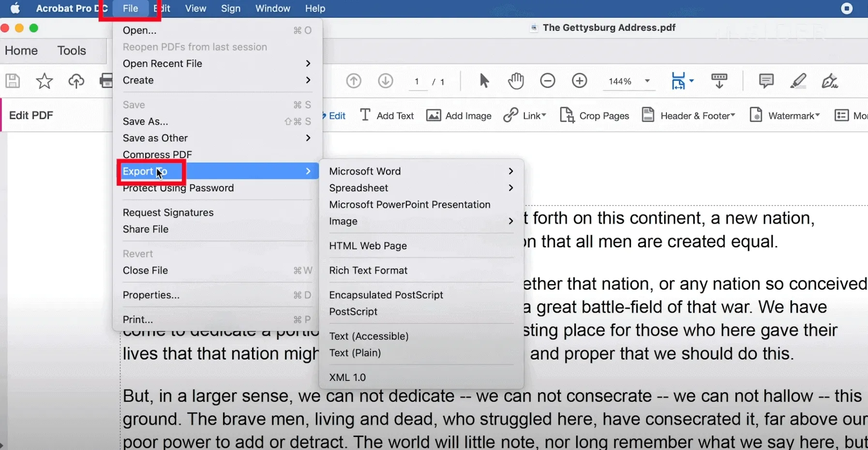Click Acrobat Pro DC application menu

point(71,9)
